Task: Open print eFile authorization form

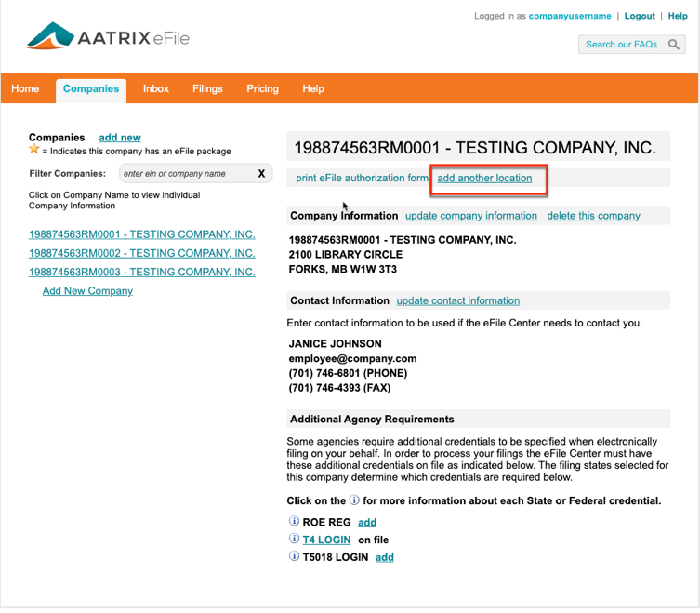Action: pyautogui.click(x=362, y=179)
